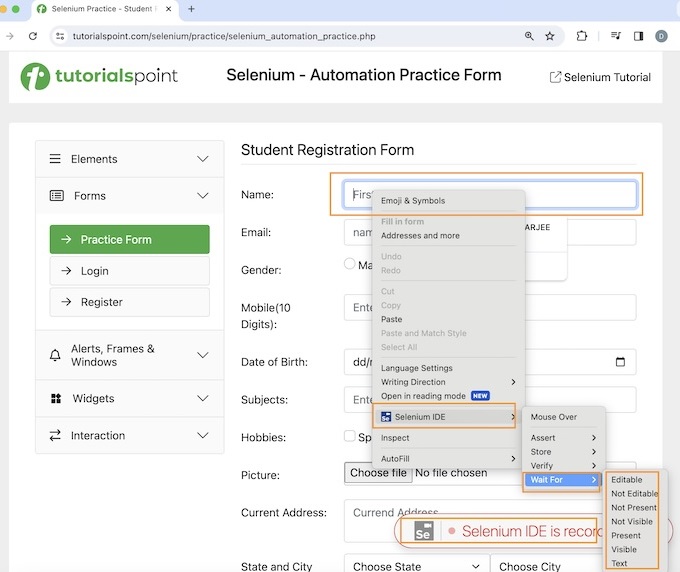Toggle the browser side panel icon
Image resolution: width=680 pixels, height=572 pixels.
[638, 36]
